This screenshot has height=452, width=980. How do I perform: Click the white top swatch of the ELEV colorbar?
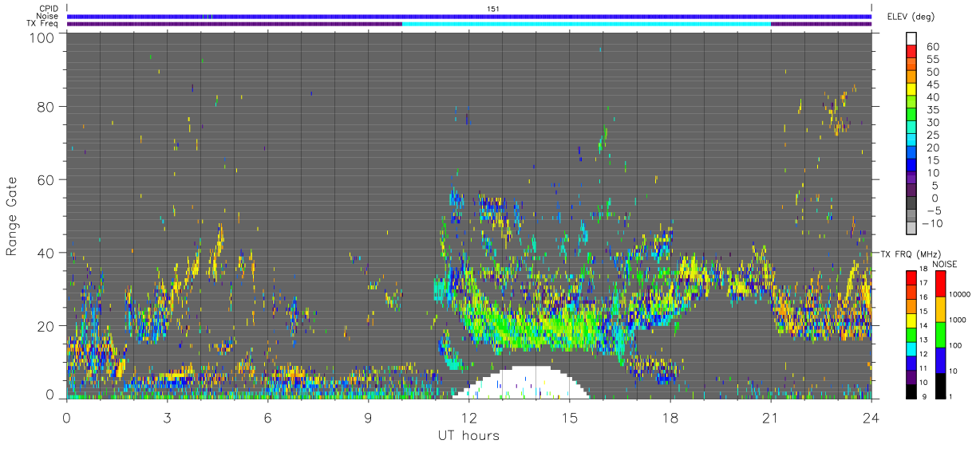click(911, 38)
